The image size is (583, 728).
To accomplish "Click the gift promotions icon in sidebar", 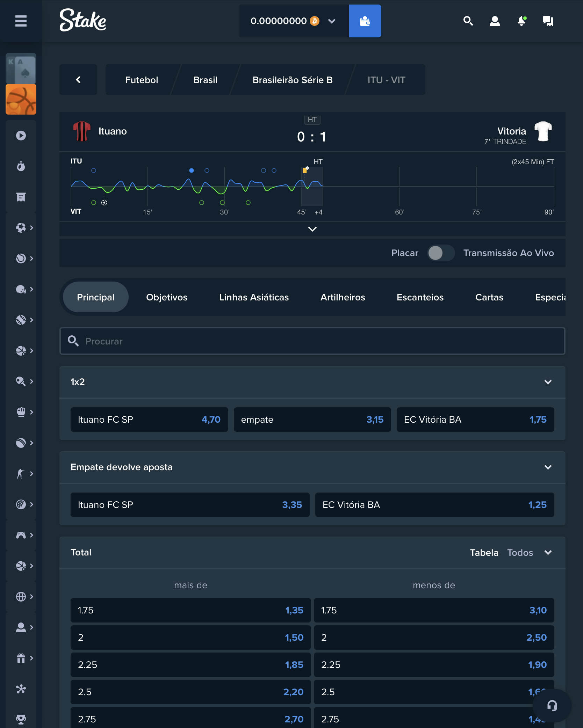I will click(x=21, y=658).
